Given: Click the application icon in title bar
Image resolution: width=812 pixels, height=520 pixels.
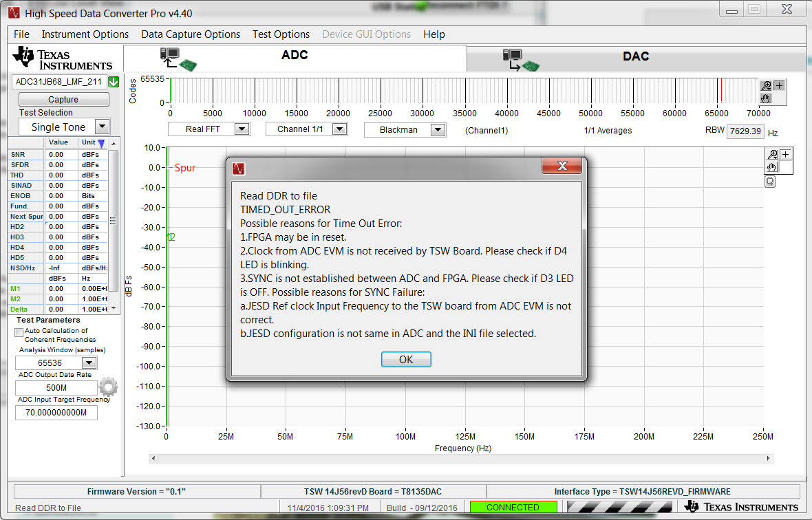Looking at the screenshot, I should point(14,12).
